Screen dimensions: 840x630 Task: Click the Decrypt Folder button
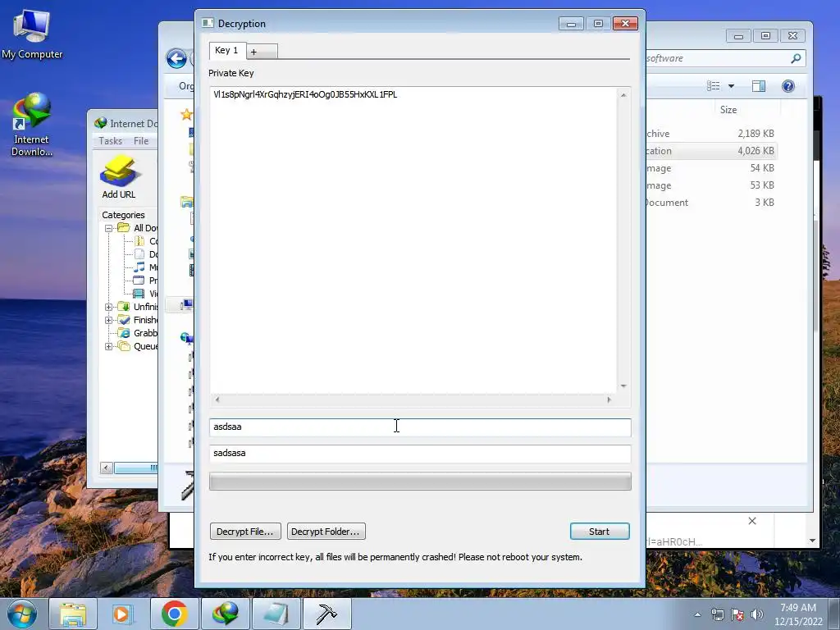326,532
